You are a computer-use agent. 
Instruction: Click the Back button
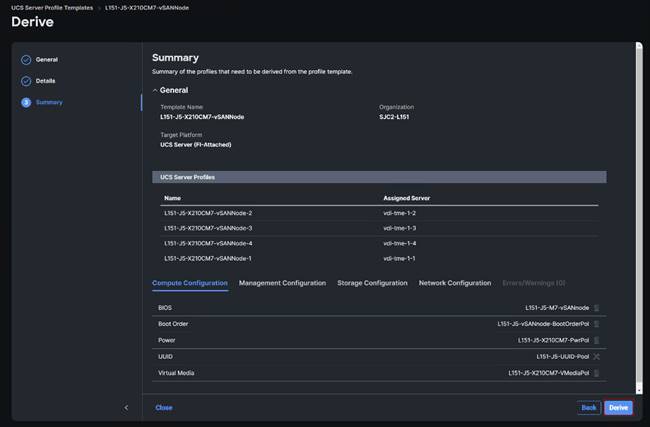(x=589, y=408)
